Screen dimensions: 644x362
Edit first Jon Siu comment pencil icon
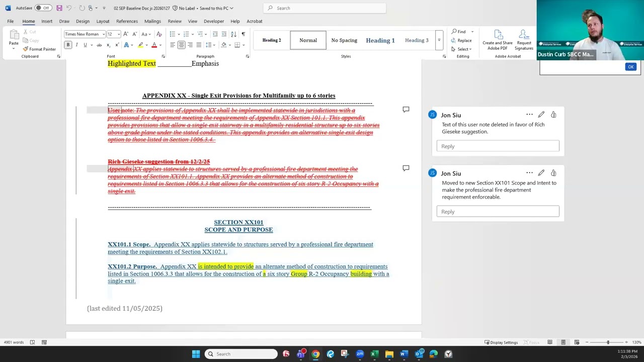[x=541, y=115]
